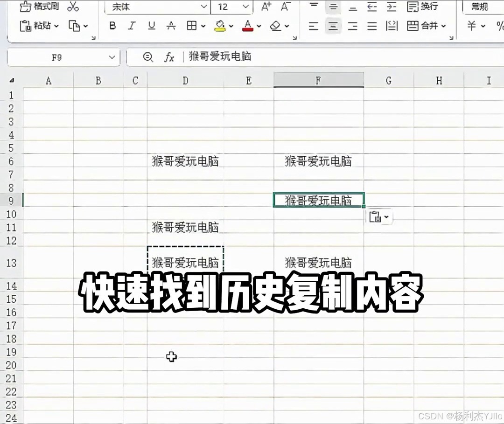Viewport: 504px width, 424px height.
Task: Open the alignment group dialog launcher
Action: 451,38
